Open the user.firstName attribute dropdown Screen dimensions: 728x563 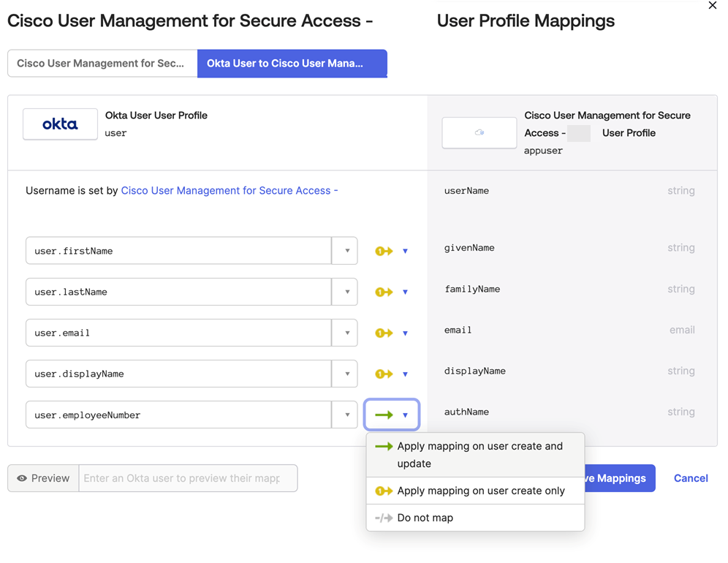point(346,251)
